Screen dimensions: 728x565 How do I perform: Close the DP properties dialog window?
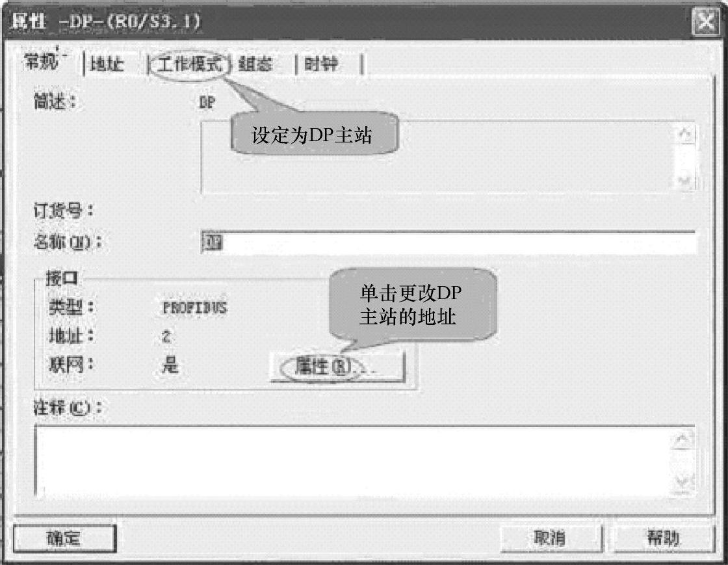[x=706, y=21]
